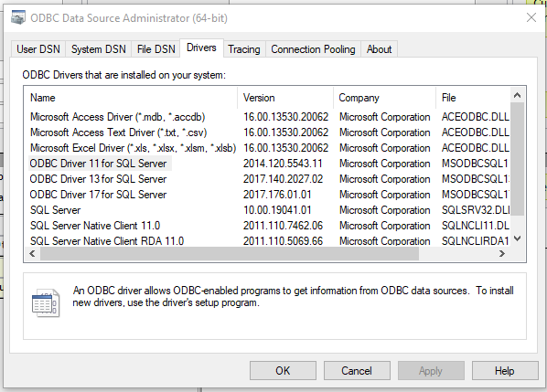The height and width of the screenshot is (392, 547).
Task: Click the ODBC Data Source Administrator title icon
Action: click(18, 17)
